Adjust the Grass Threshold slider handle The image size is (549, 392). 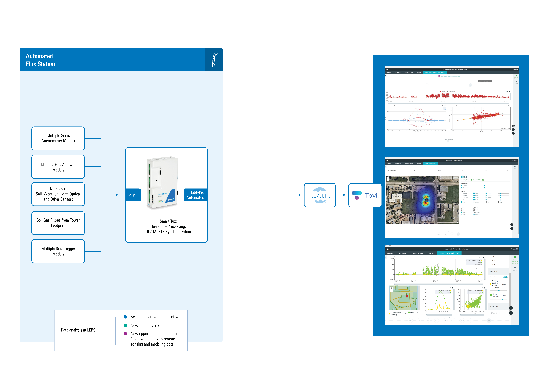click(502, 299)
